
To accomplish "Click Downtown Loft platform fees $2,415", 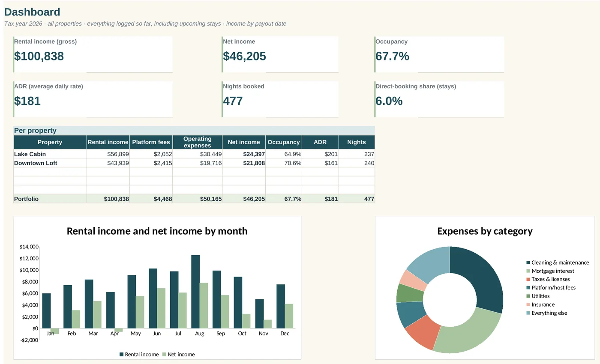I will coord(163,163).
